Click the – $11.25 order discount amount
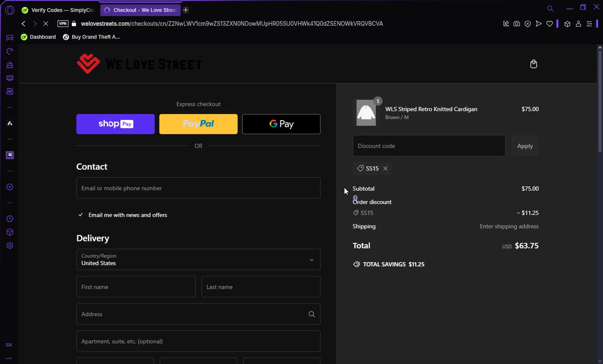This screenshot has height=364, width=603. pos(527,213)
